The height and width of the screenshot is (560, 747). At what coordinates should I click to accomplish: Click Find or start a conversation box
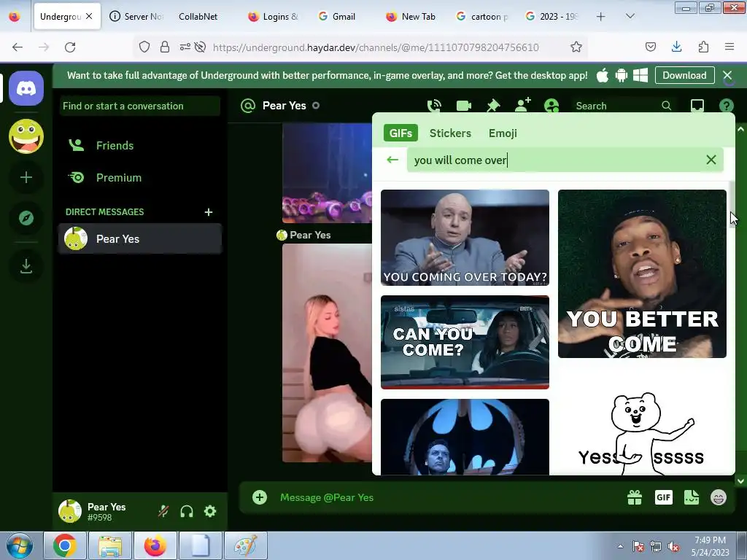pos(139,106)
